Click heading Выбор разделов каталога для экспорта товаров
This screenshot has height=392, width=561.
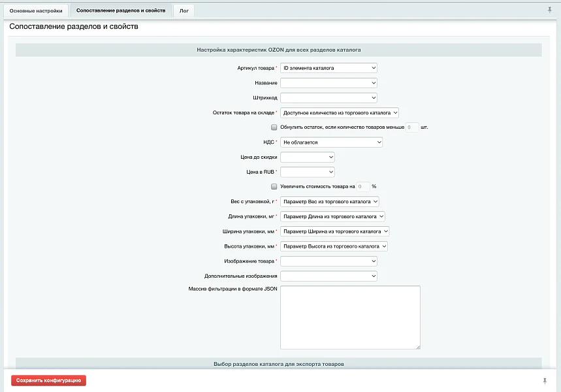[x=279, y=364]
